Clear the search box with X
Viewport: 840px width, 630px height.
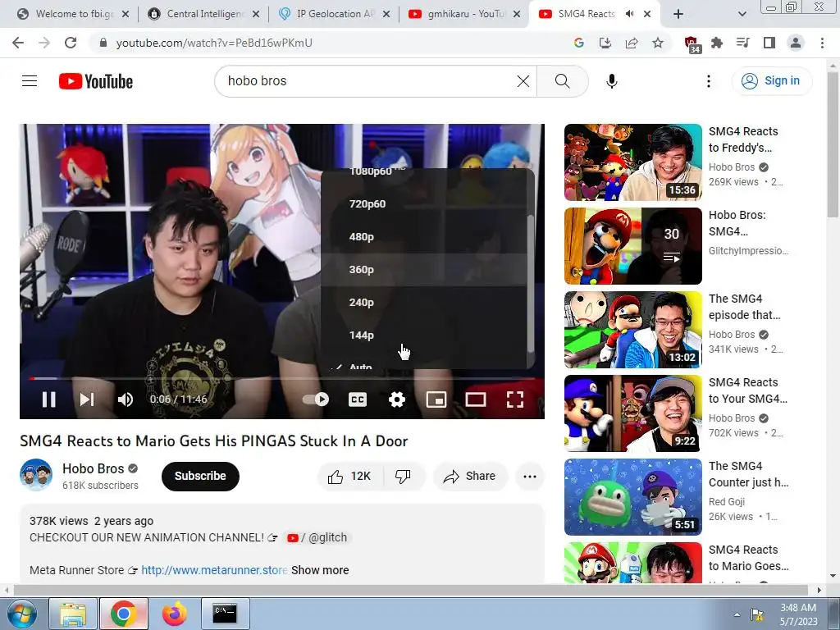523,81
